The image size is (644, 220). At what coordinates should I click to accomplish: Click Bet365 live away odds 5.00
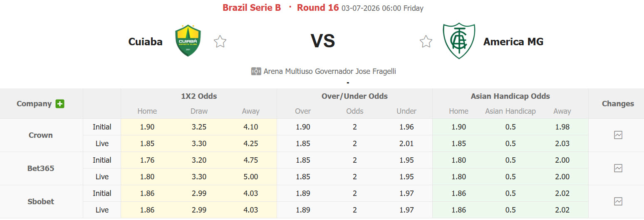click(251, 177)
